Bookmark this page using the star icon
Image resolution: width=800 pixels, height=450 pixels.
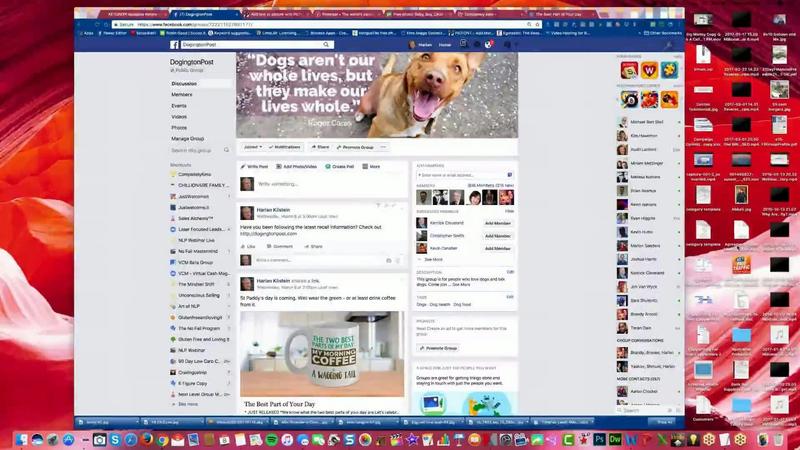point(537,24)
